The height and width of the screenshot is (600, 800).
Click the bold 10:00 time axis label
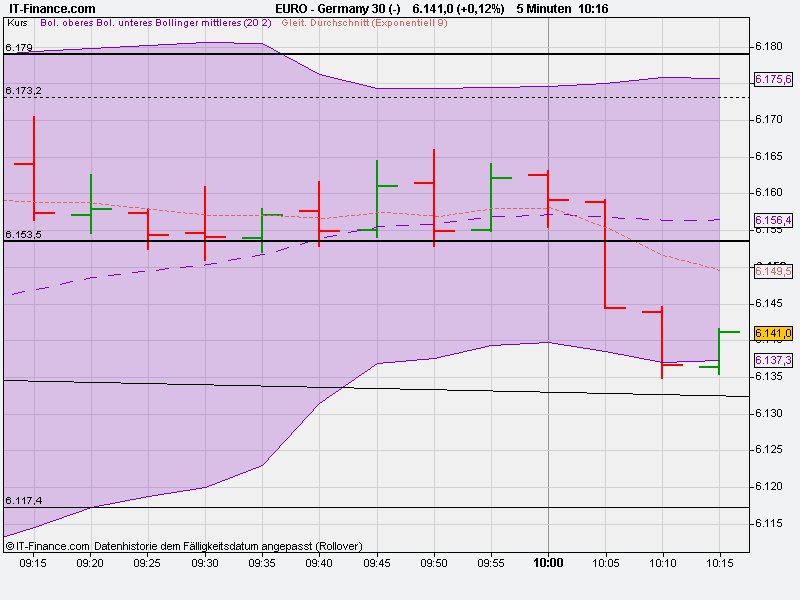(548, 563)
